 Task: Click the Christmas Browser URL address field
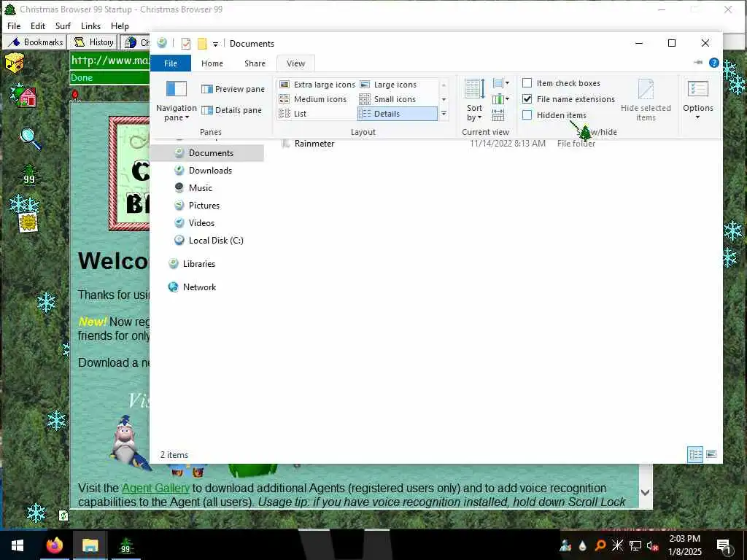click(x=110, y=61)
